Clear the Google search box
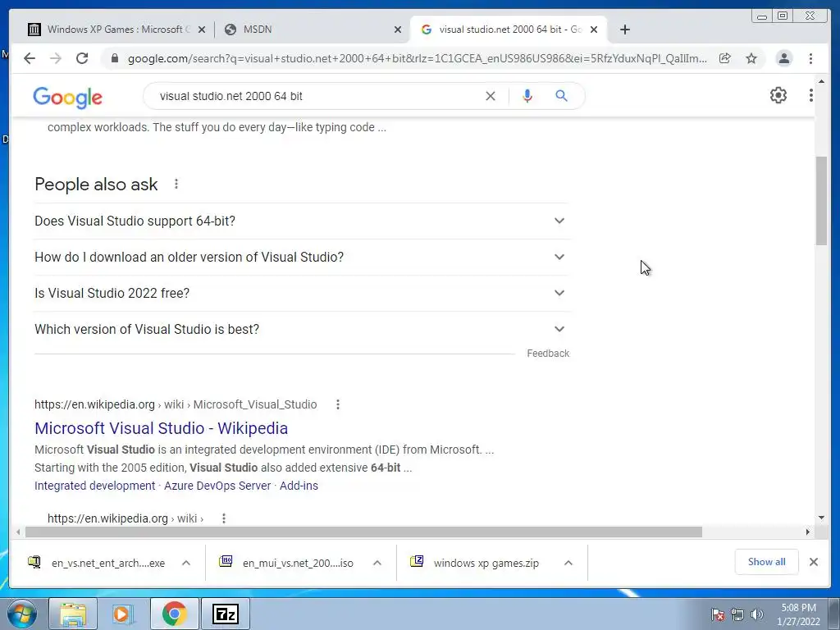840x630 pixels. tap(491, 96)
